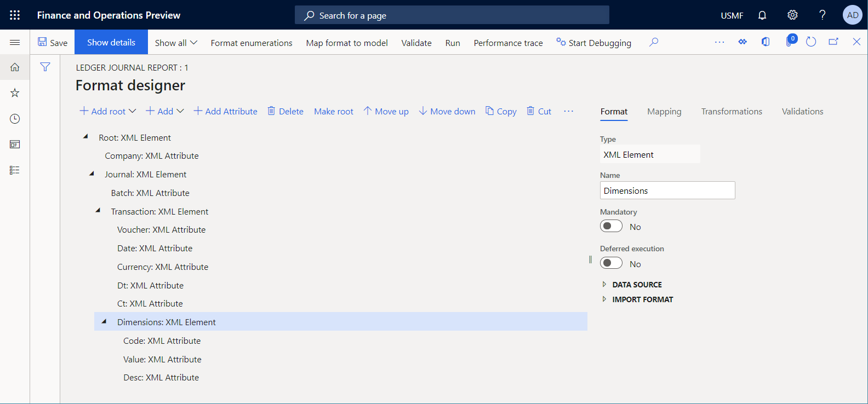868x404 pixels.
Task: Click Make root
Action: 334,111
